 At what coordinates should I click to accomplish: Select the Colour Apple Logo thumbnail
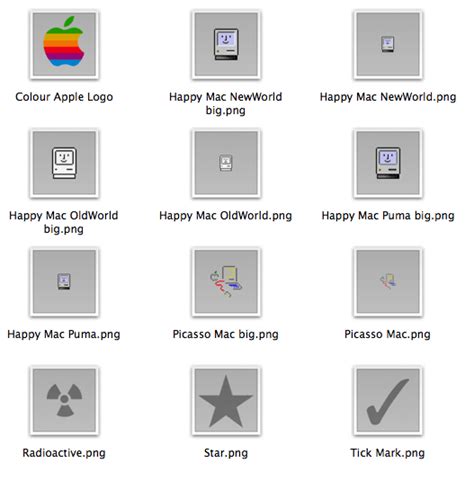pos(64,44)
